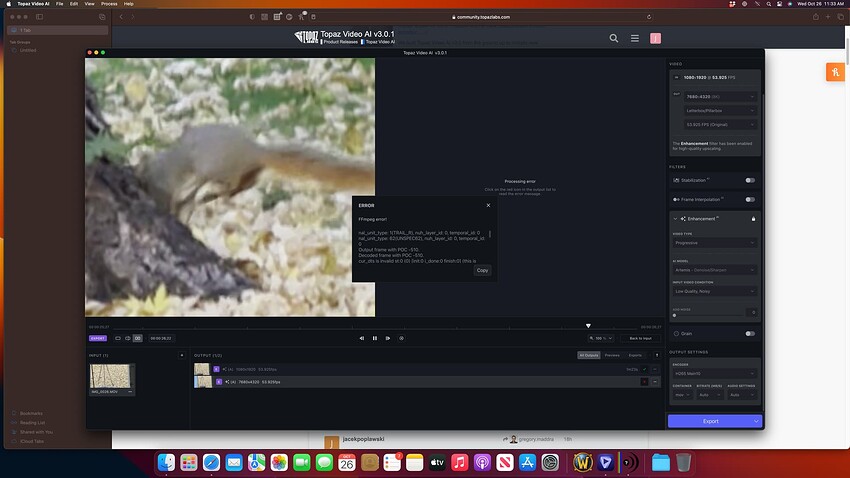Click search icon on Topaz community page

(x=614, y=38)
